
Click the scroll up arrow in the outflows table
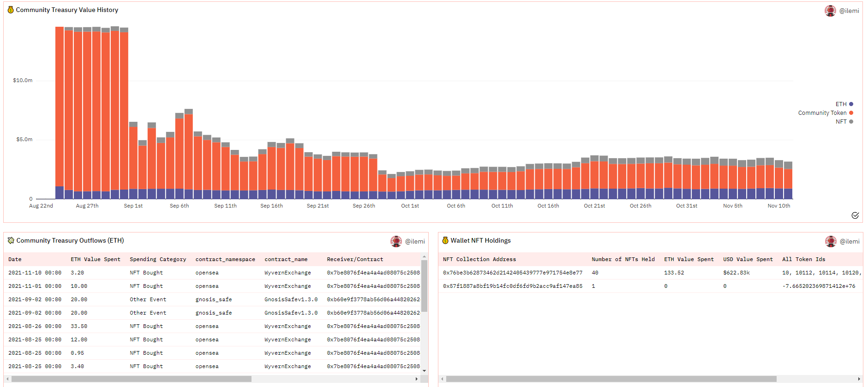424,256
